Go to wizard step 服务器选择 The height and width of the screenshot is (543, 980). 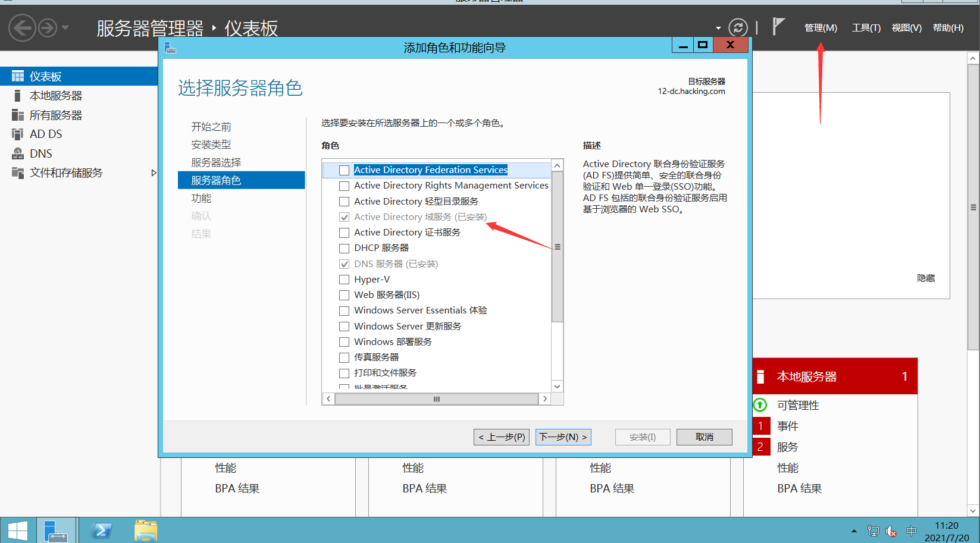point(216,162)
